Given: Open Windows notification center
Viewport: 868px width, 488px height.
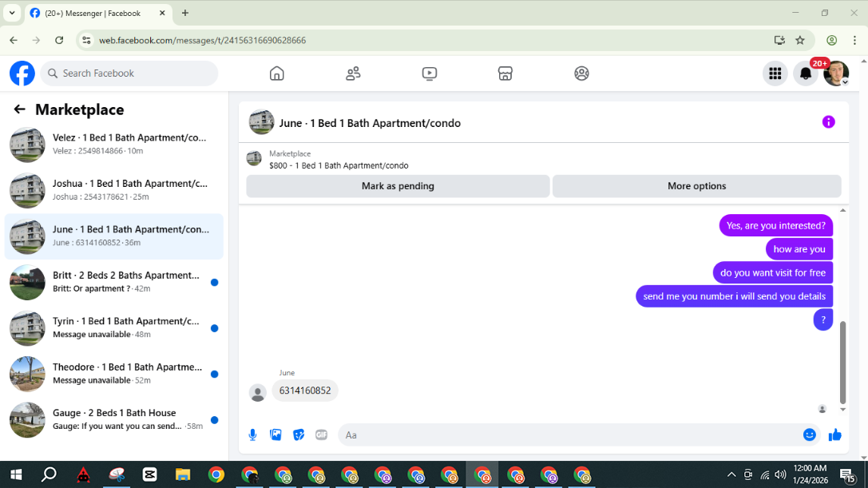Looking at the screenshot, I should coord(847,474).
